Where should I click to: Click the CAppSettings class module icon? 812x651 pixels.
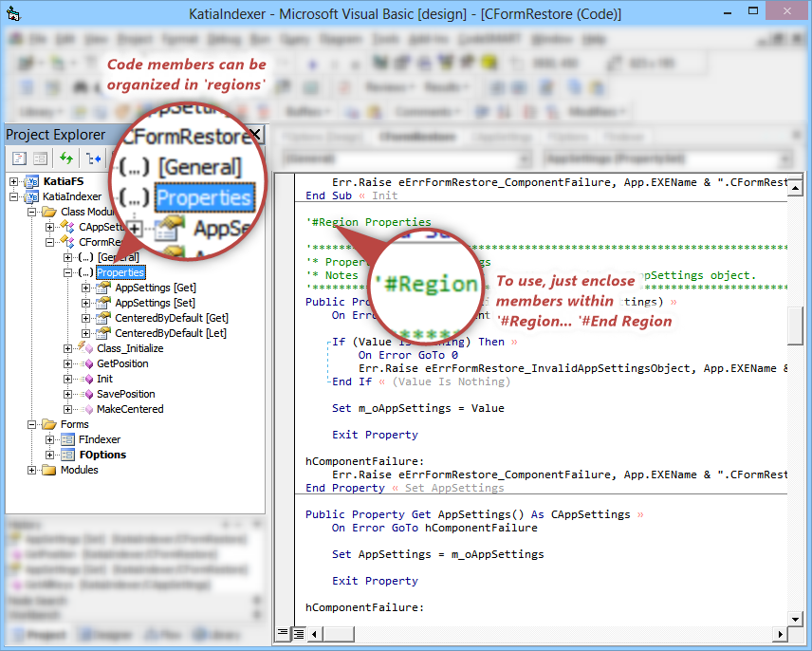tap(67, 226)
